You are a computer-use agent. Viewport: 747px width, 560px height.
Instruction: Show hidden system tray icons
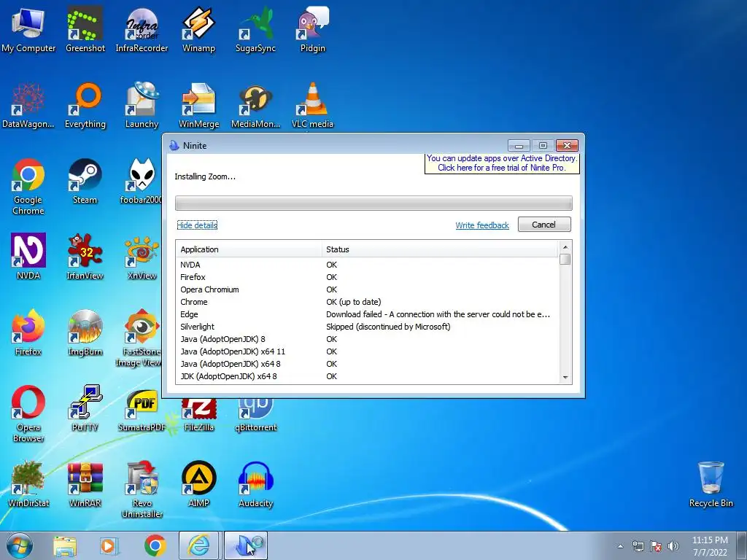(x=620, y=546)
